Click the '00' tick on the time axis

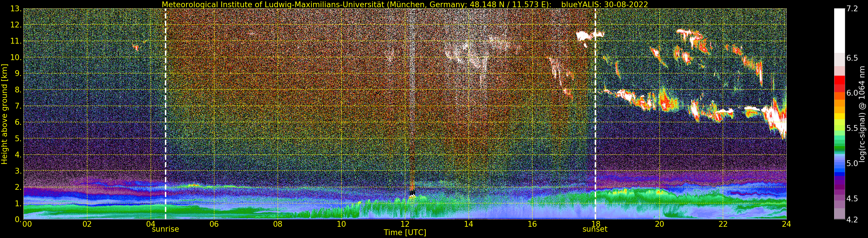pos(27,224)
